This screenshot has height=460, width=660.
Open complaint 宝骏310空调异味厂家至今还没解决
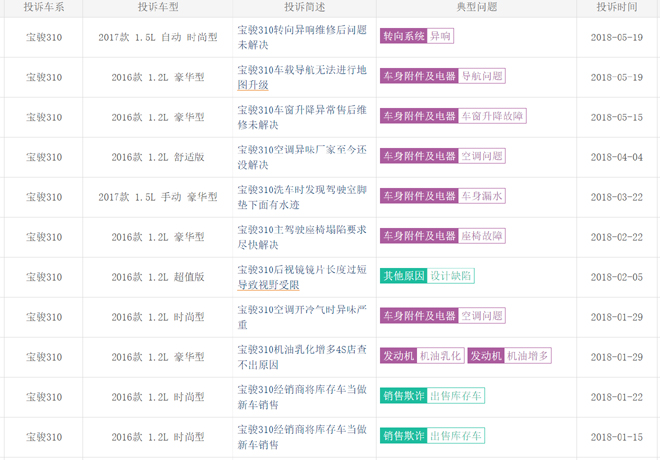(302, 157)
